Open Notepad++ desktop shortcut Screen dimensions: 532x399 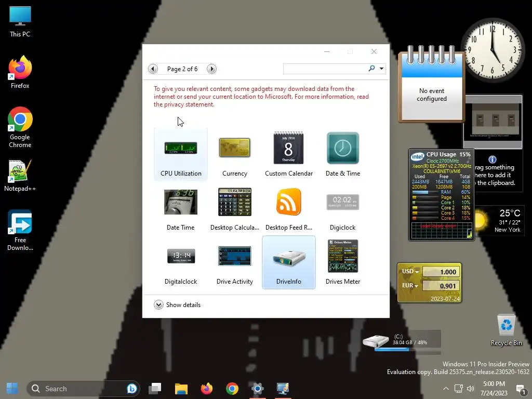[x=20, y=176]
